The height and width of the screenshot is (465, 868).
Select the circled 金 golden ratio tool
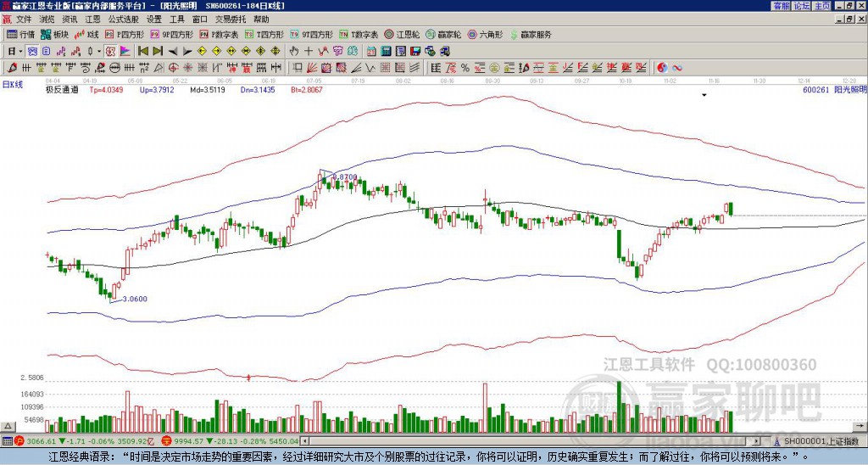point(494,68)
